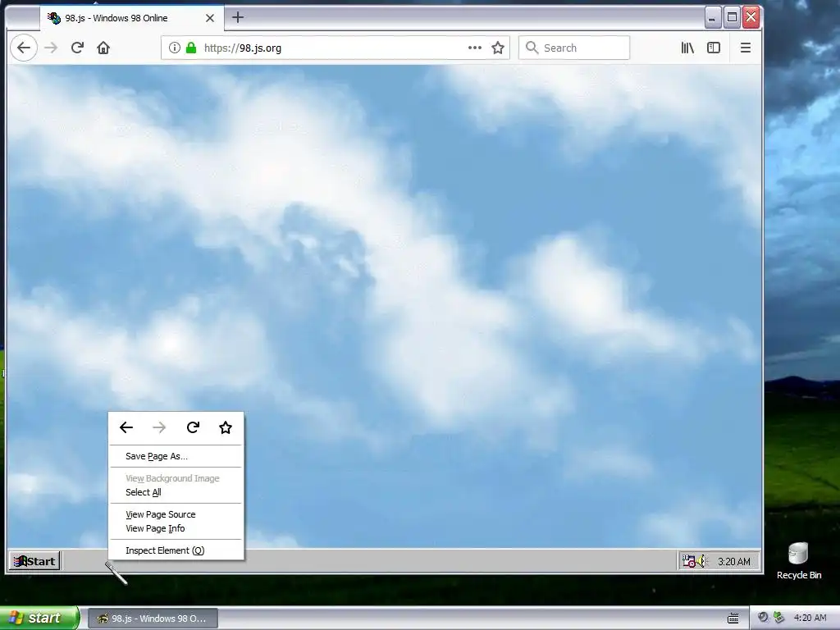840x630 pixels.
Task: Click the green padlock in address bar
Action: point(191,48)
